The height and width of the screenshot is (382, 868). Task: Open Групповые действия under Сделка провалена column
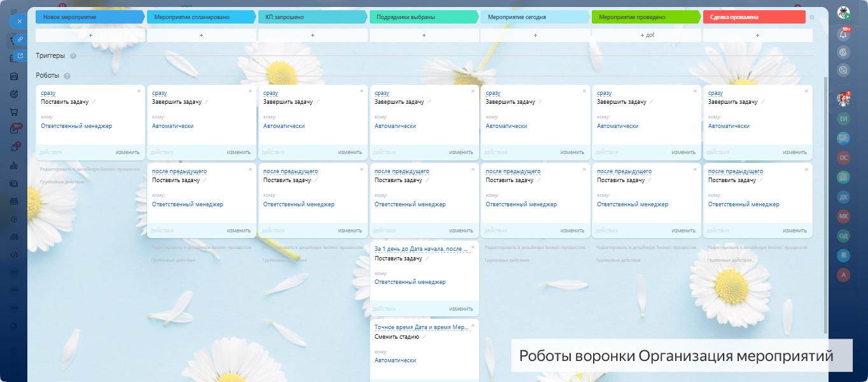[x=730, y=260]
